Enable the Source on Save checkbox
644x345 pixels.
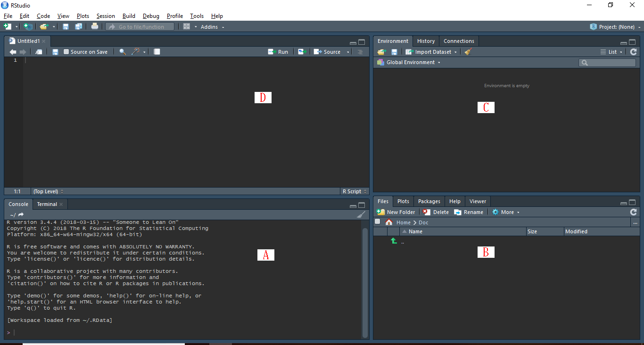tap(66, 52)
